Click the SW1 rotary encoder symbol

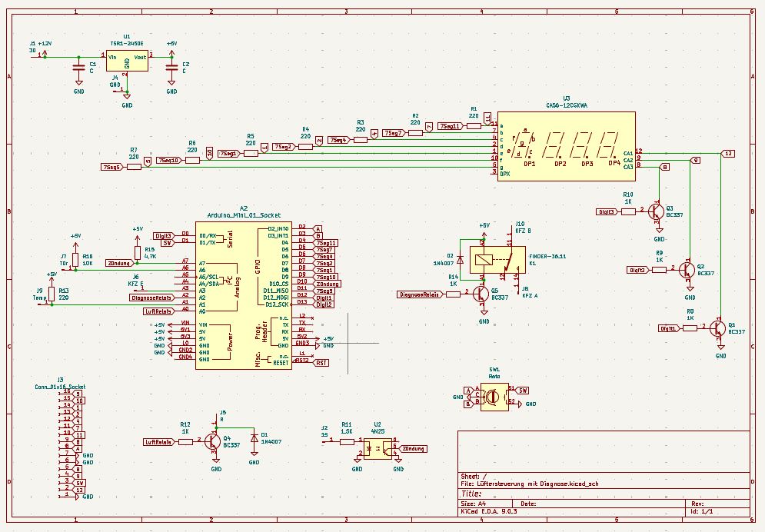493,395
